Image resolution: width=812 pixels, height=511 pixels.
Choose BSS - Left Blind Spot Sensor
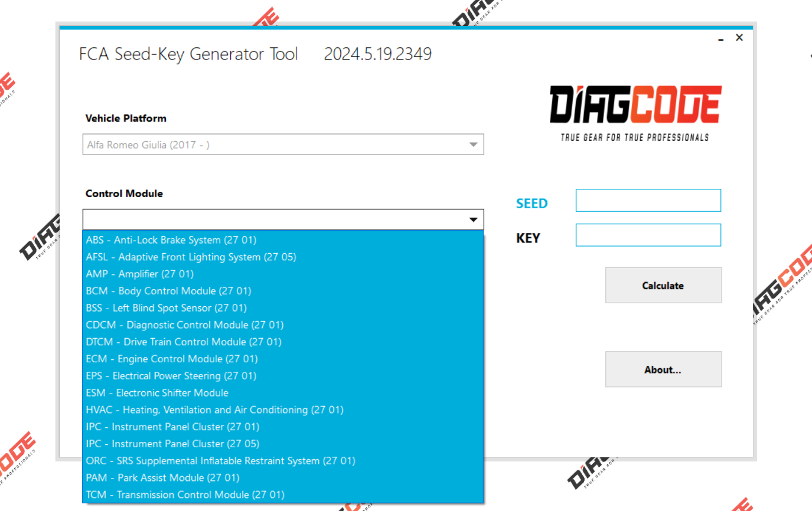[x=283, y=308]
